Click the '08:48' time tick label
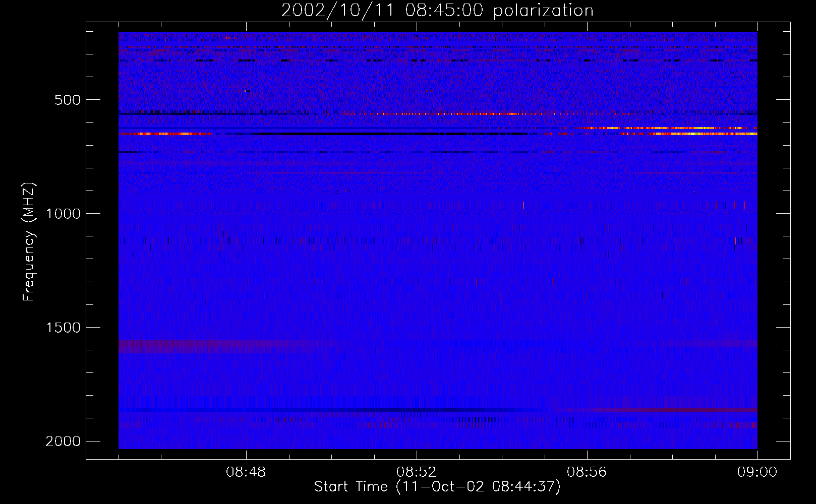The width and height of the screenshot is (816, 504). point(246,472)
